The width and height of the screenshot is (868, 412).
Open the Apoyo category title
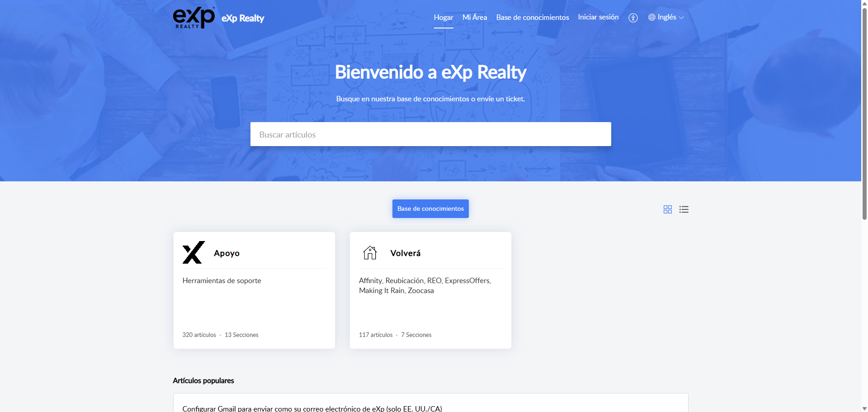point(226,253)
